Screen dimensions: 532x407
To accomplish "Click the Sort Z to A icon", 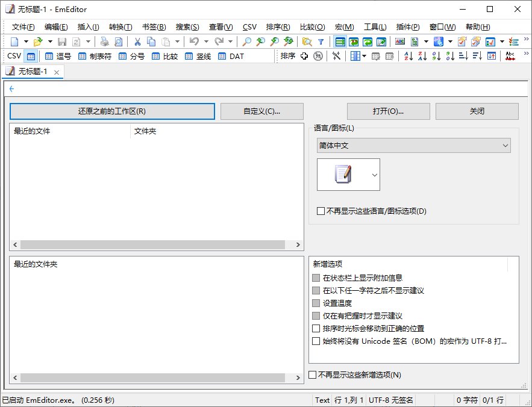I will (x=422, y=56).
